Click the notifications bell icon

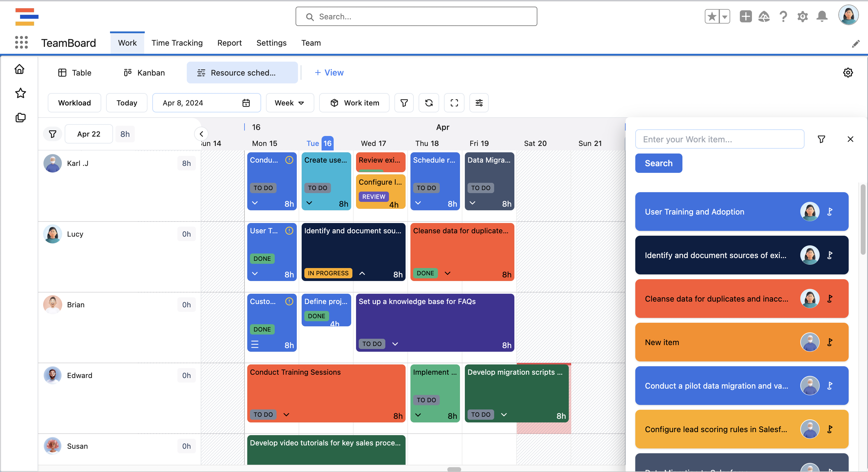point(822,16)
